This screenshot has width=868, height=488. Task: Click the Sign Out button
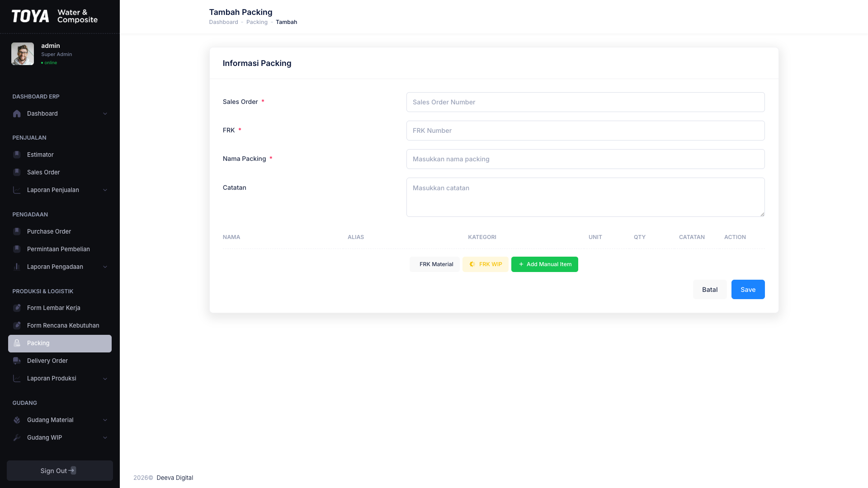pyautogui.click(x=60, y=471)
